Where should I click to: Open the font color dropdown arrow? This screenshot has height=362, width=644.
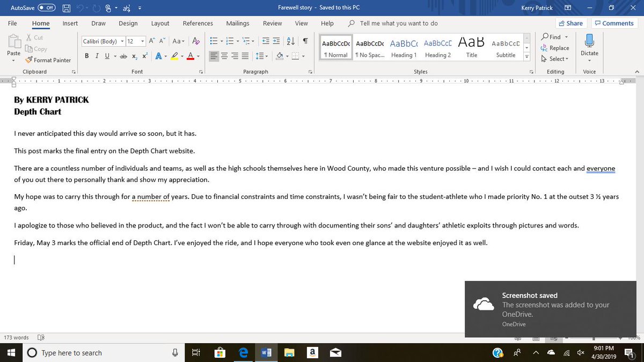point(198,56)
